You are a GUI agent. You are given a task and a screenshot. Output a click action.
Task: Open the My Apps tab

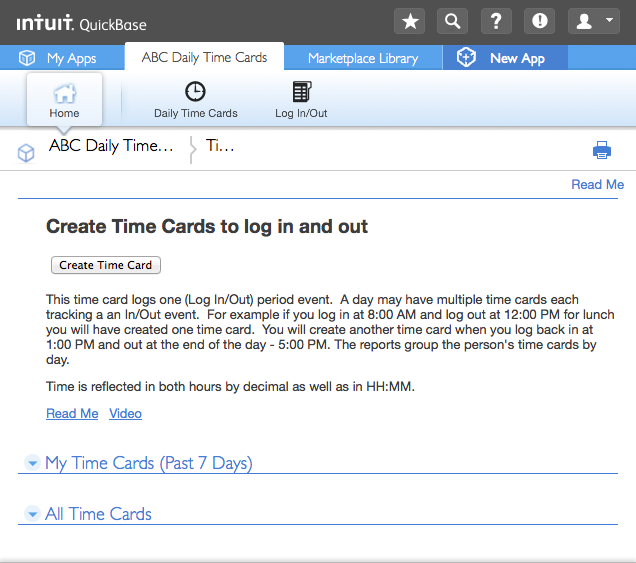click(62, 58)
